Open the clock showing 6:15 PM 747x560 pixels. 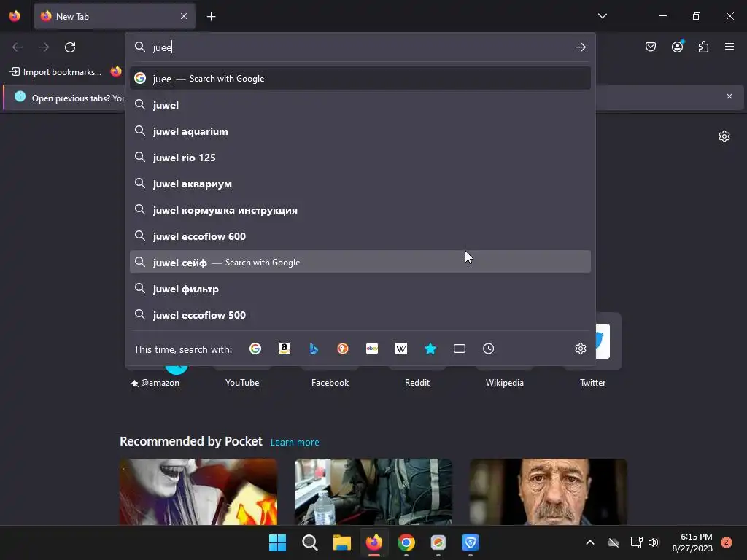(x=692, y=542)
